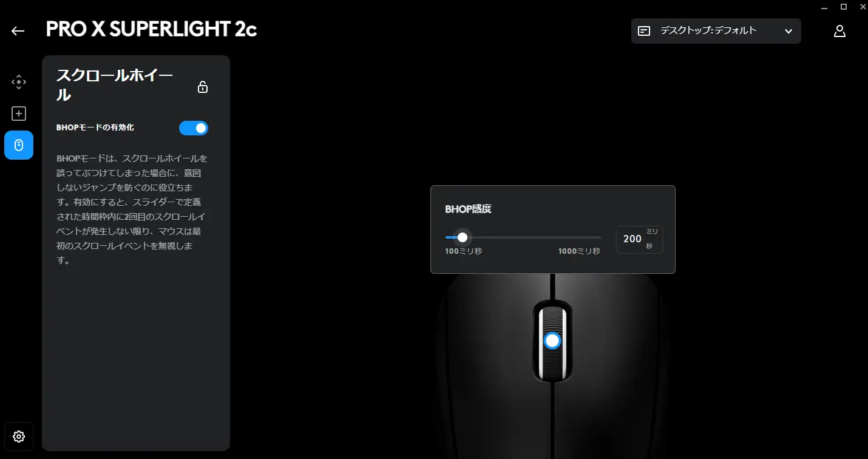Open settings gear icon
Screen dimensions: 868x459
click(x=19, y=437)
